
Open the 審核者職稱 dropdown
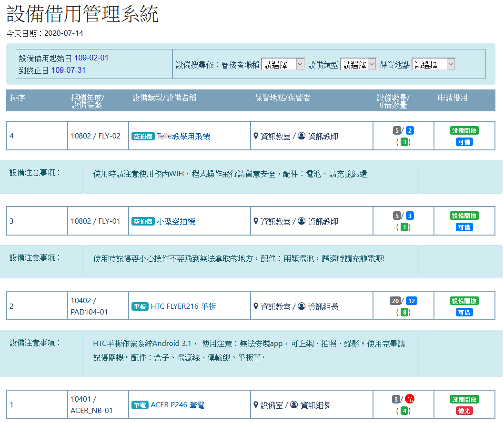tap(282, 64)
